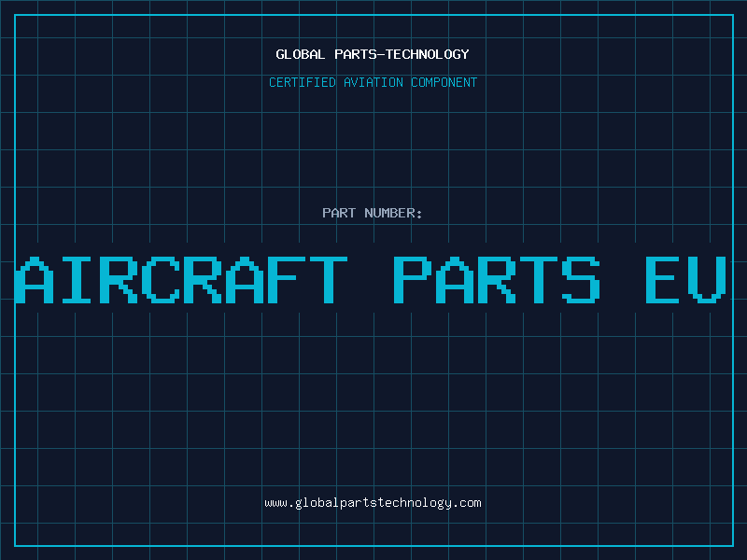Select the letter T ending AIRCRAFT
This screenshot has width=747, height=560.
click(329, 280)
